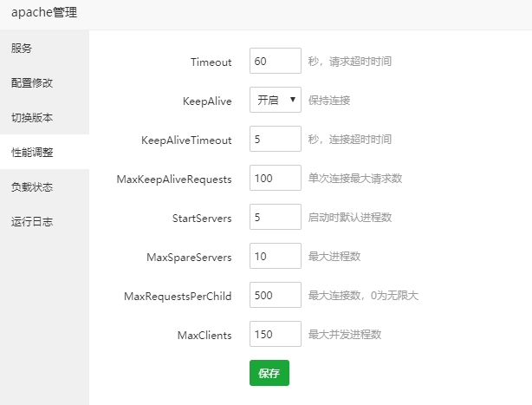532x405 pixels.
Task: Click the MaxClients label
Action: [204, 336]
